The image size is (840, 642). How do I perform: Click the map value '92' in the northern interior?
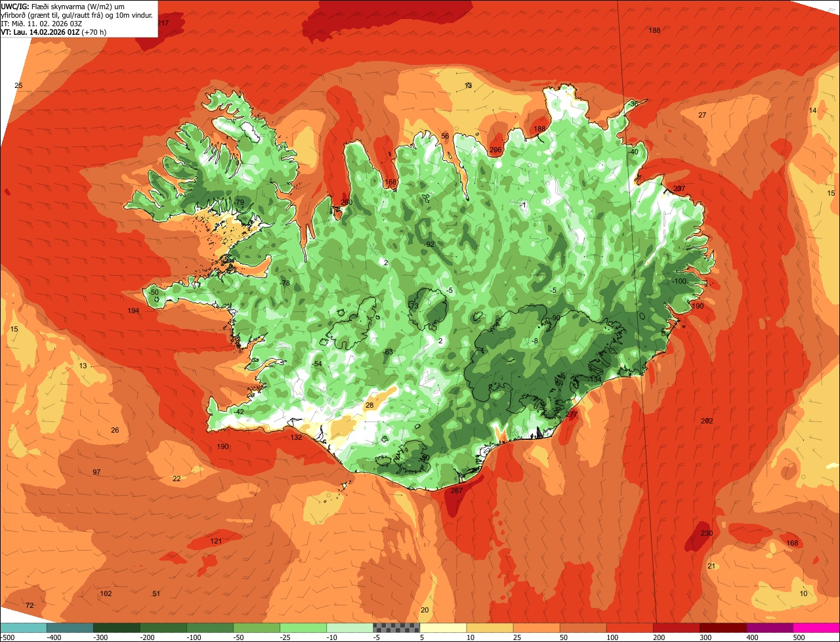tap(430, 244)
